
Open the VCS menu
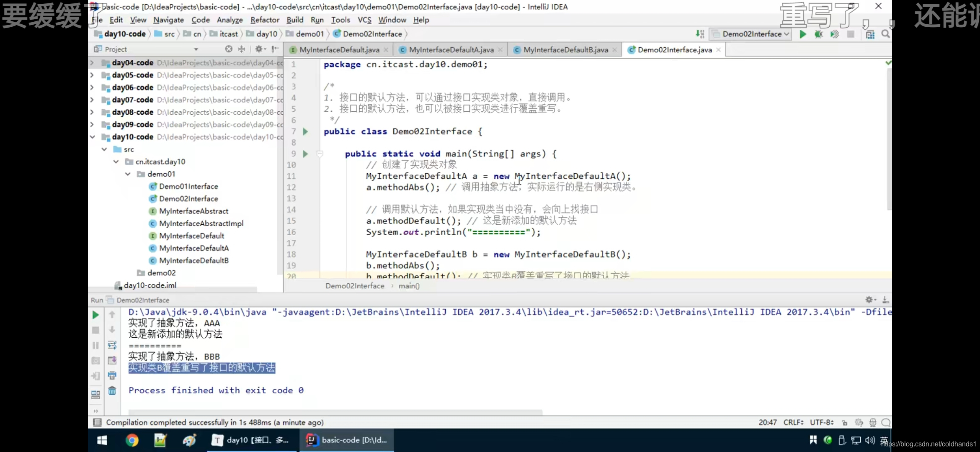(x=364, y=20)
